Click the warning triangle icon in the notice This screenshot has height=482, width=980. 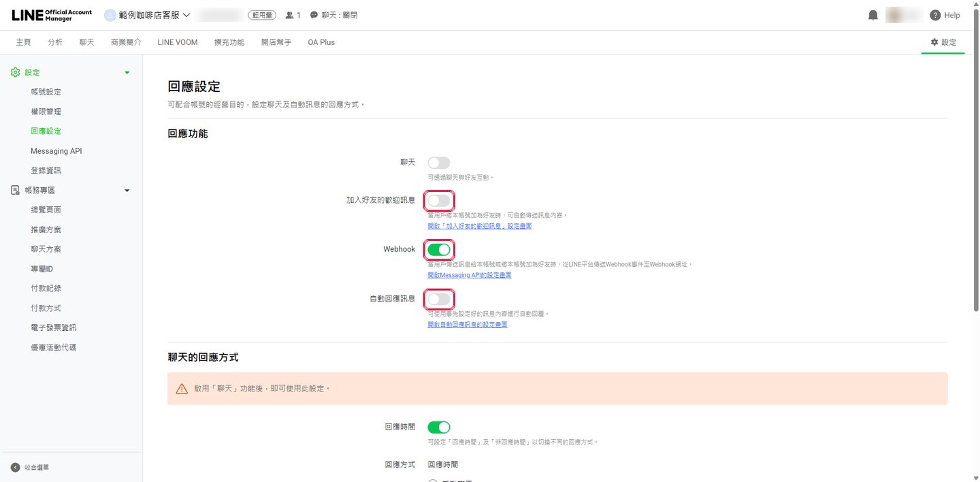point(182,389)
